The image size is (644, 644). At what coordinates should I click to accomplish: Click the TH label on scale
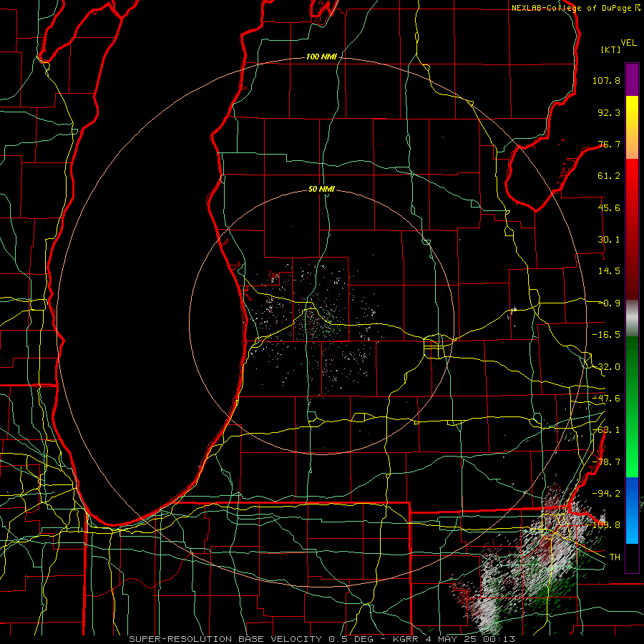coord(615,557)
